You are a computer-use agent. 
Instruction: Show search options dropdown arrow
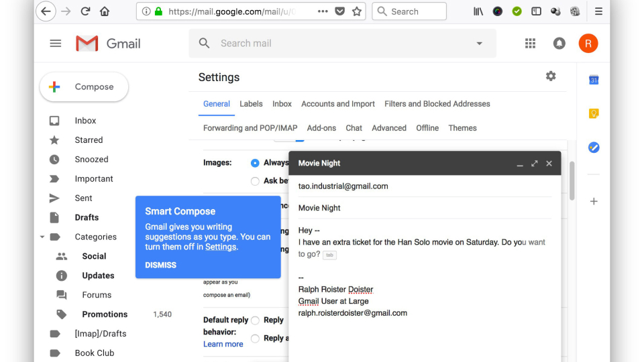[x=479, y=44]
